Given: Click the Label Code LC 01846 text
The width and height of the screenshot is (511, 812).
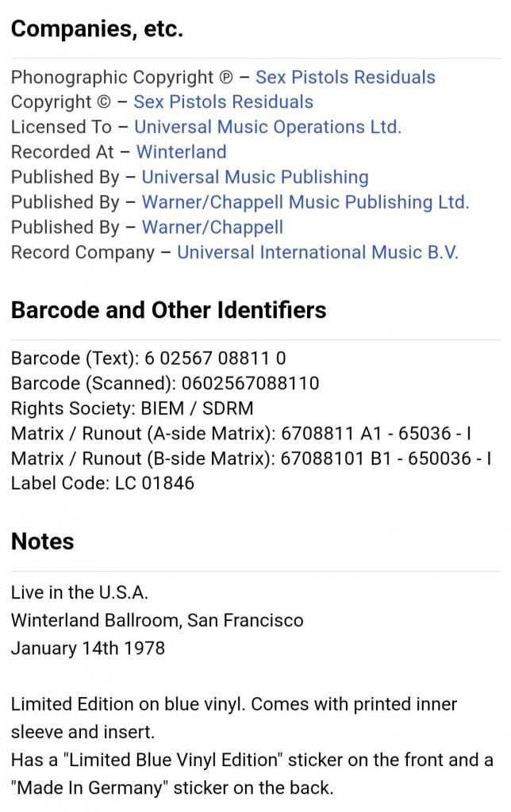Looking at the screenshot, I should [x=102, y=483].
